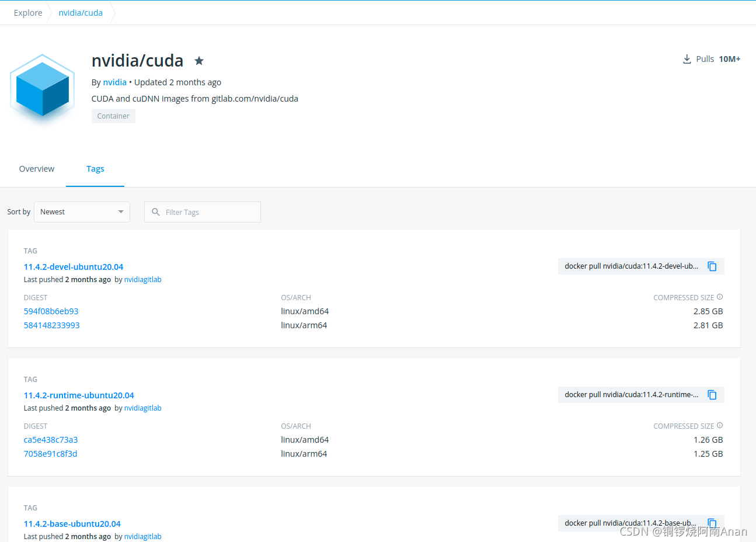
Task: Switch to the Overview tab
Action: [36, 168]
